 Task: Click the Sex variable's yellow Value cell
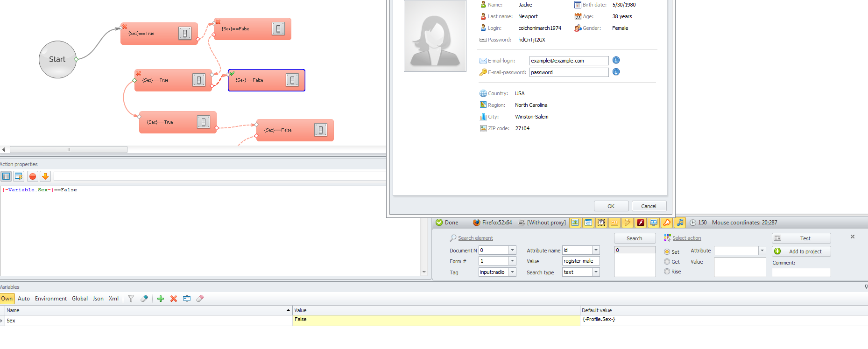(436, 320)
